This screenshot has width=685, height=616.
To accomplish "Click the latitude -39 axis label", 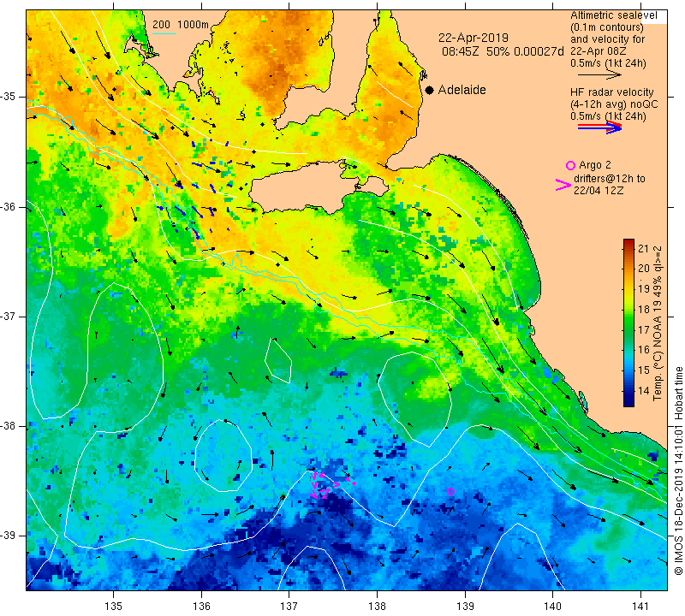I will click(x=9, y=536).
